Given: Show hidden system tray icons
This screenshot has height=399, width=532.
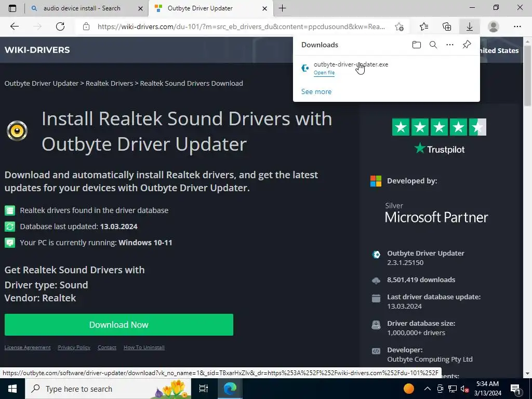Looking at the screenshot, I should [428, 389].
